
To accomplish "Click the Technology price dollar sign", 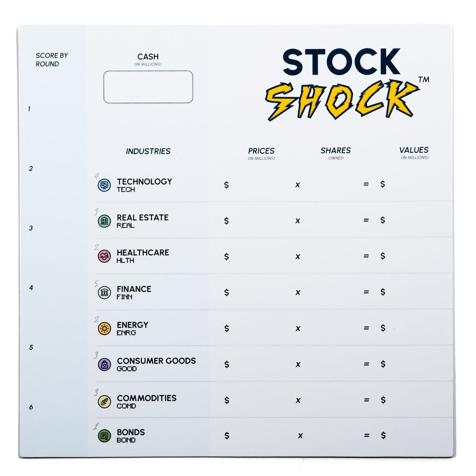I will (226, 185).
